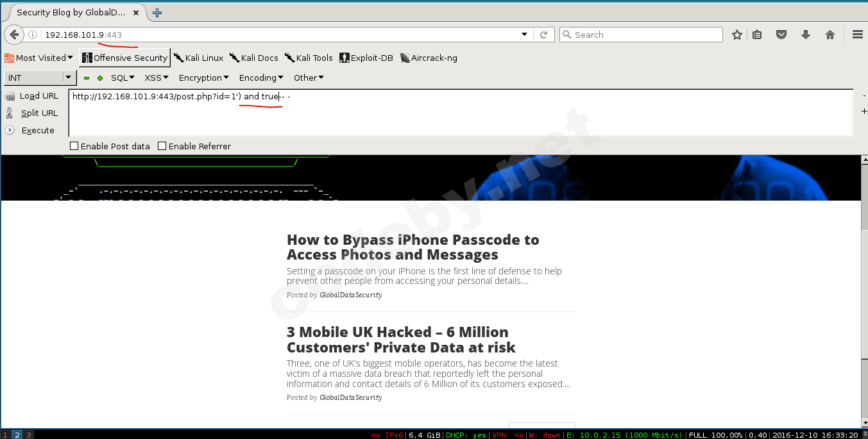Viewport: 868px width, 439px height.
Task: Enlarge HackBar textarea with plus sign
Action: click(864, 112)
